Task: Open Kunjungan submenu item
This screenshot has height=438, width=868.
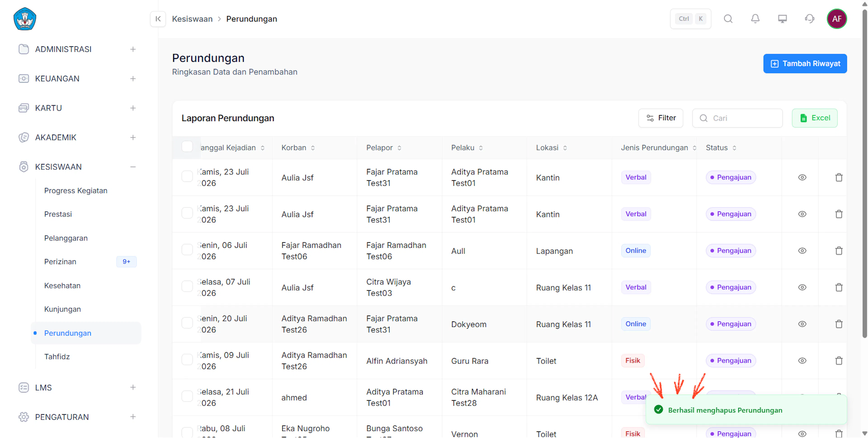Action: (x=62, y=309)
